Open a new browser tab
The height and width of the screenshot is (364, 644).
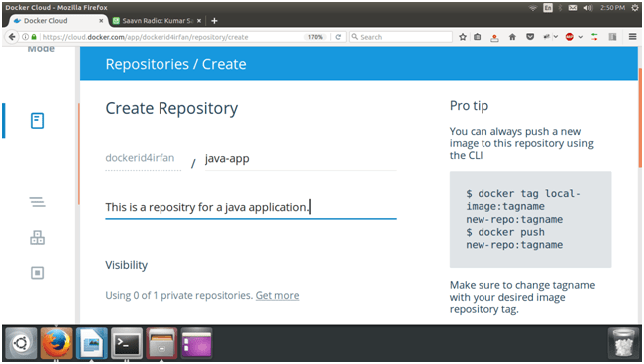pos(214,21)
